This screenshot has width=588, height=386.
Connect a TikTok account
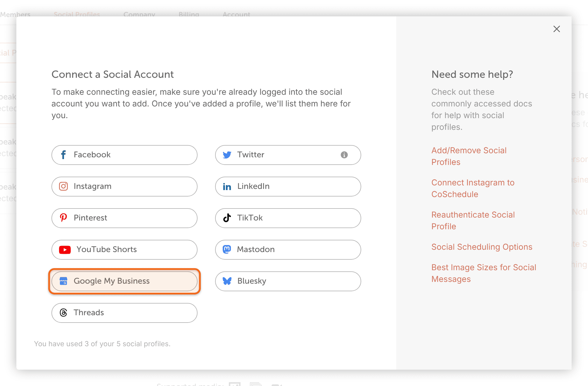click(x=288, y=218)
